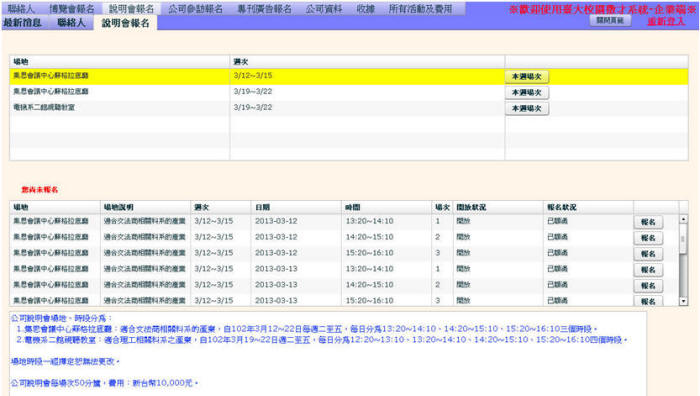Select the highlighted yellow 3/12~3/15 venue row
This screenshot has width=700, height=396.
point(349,76)
